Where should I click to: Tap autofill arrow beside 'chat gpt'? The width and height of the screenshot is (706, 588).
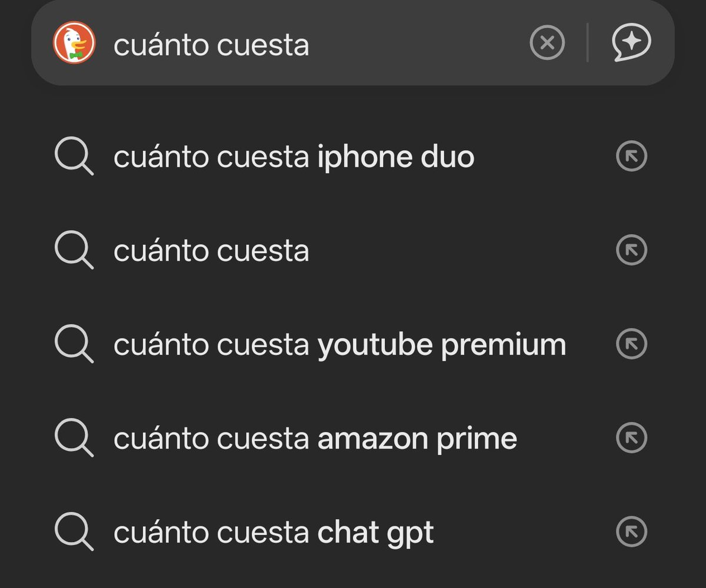[x=631, y=532]
